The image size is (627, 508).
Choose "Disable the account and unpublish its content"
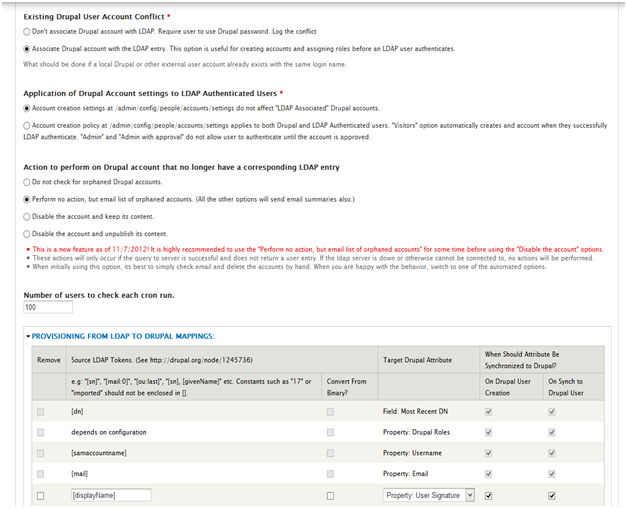27,234
